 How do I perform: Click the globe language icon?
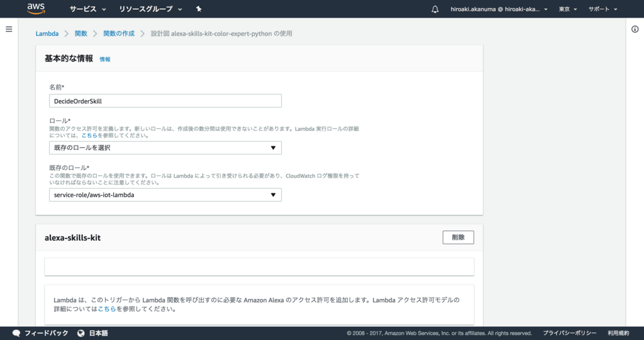81,333
